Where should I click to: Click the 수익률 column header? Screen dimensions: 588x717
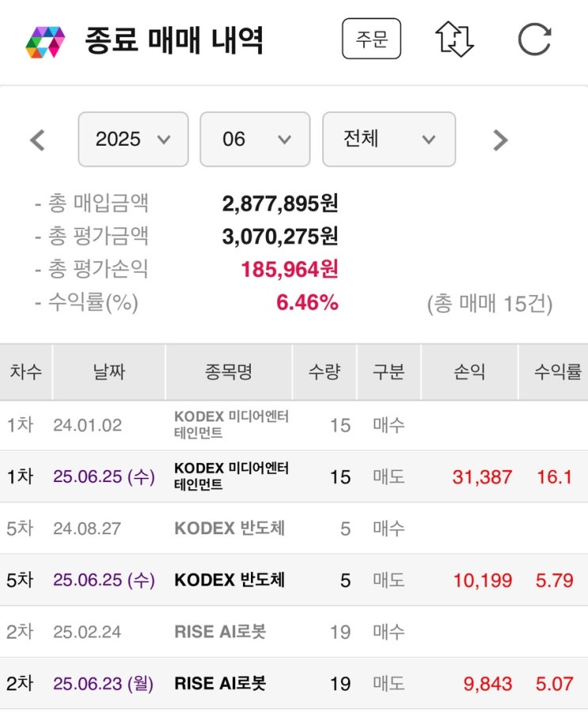[557, 372]
